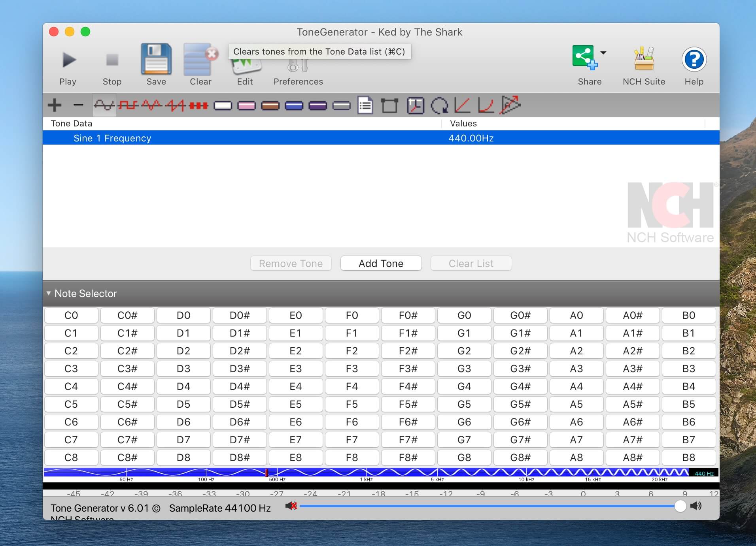Screen dimensions: 756x546
Task: Select note D3#
Action: [240, 369]
